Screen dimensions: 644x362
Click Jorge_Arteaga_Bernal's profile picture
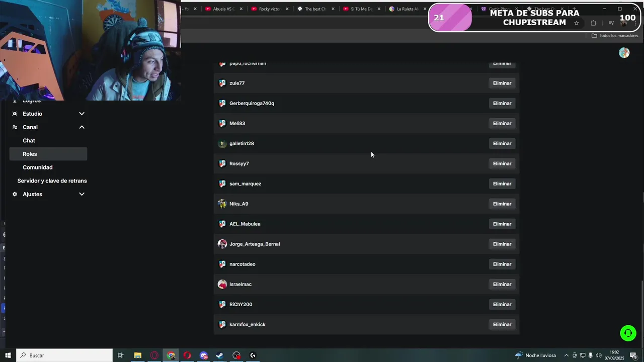[222, 244]
